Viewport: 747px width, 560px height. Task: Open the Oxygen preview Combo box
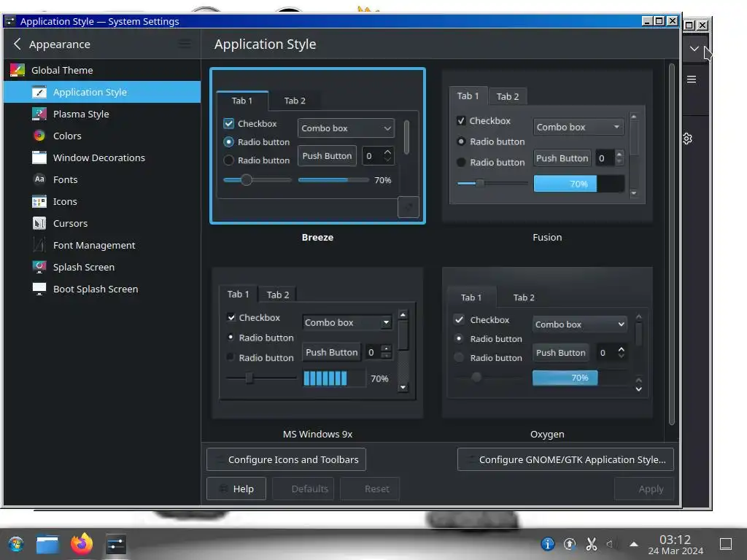579,324
